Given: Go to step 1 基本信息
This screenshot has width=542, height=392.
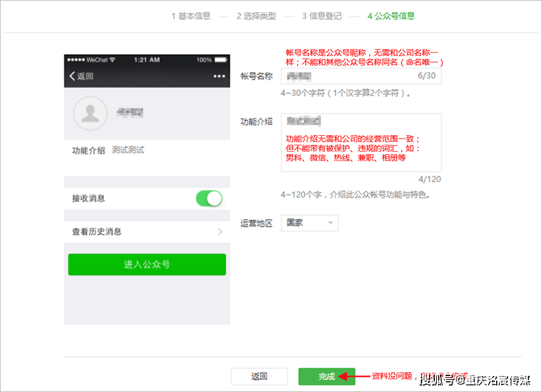Looking at the screenshot, I should click(191, 16).
